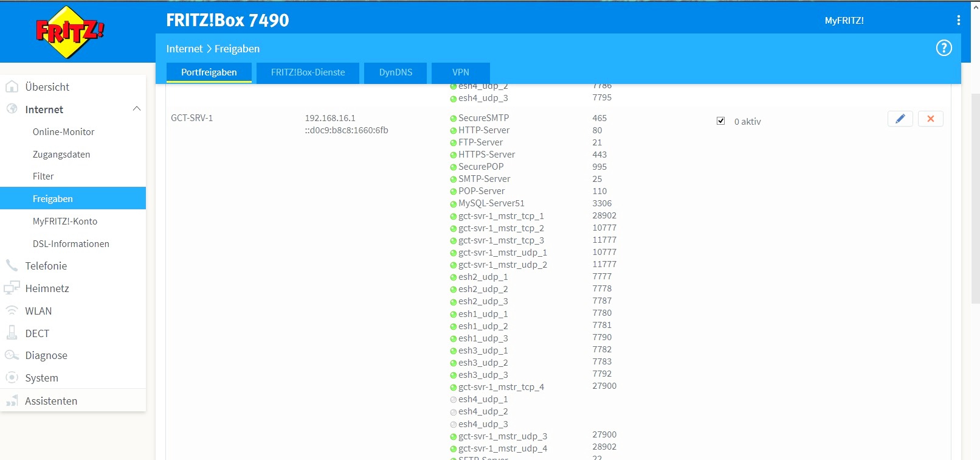Click the page vertical scrollbar
The height and width of the screenshot is (460, 980).
click(975, 198)
